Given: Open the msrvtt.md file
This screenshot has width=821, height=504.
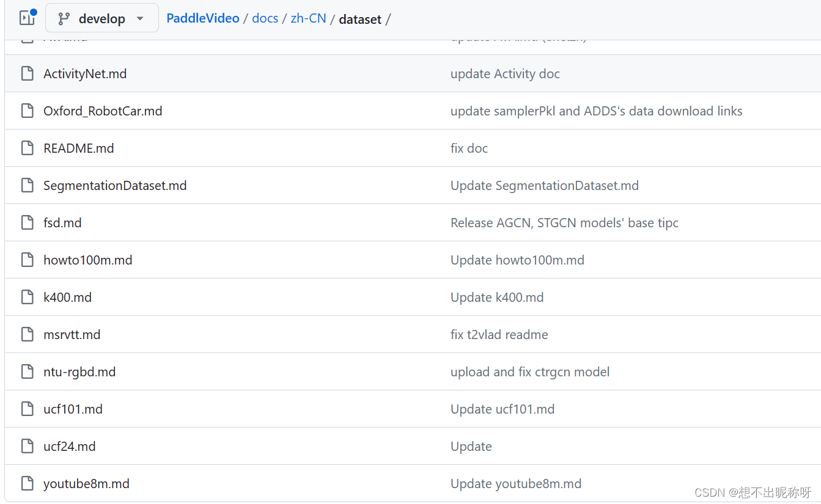Looking at the screenshot, I should point(72,335).
